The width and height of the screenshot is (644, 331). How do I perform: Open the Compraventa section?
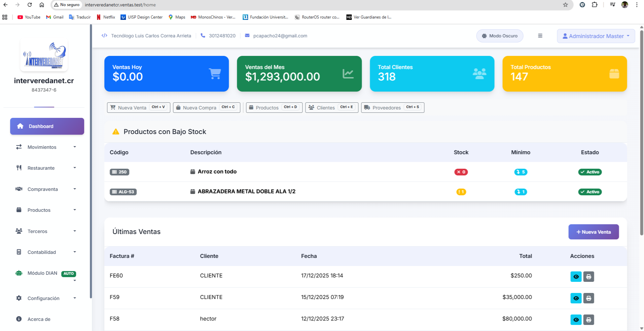(x=42, y=189)
